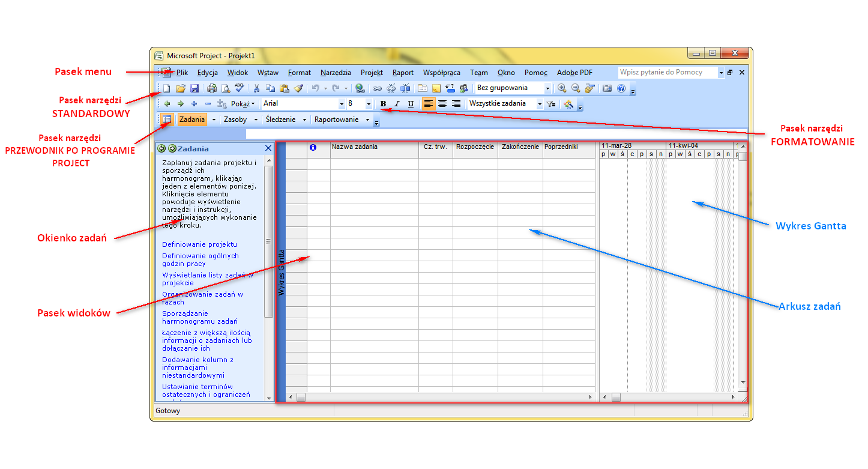Viewport: 868px width, 469px height.
Task: Open the Arial font dropdown
Action: 342,103
